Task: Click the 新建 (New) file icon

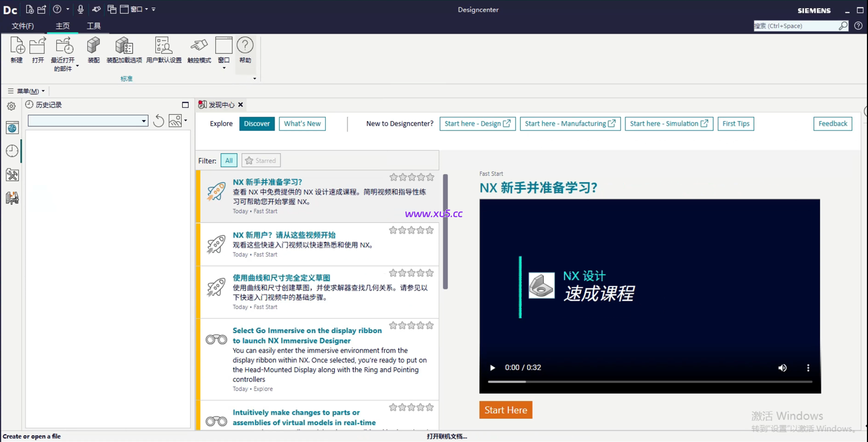Action: coord(17,47)
